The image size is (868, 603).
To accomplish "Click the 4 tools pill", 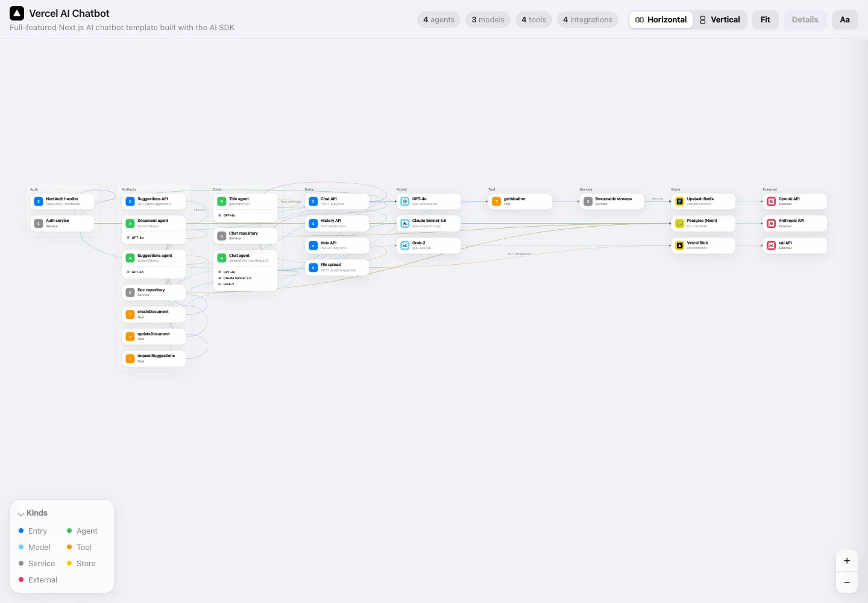I will coord(533,20).
